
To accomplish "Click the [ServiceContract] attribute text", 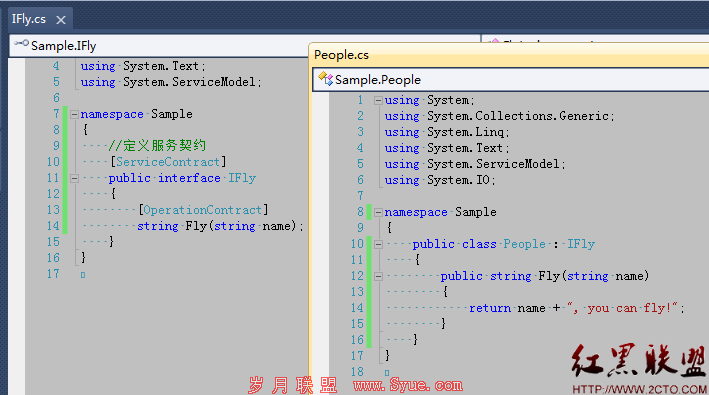I will (168, 162).
